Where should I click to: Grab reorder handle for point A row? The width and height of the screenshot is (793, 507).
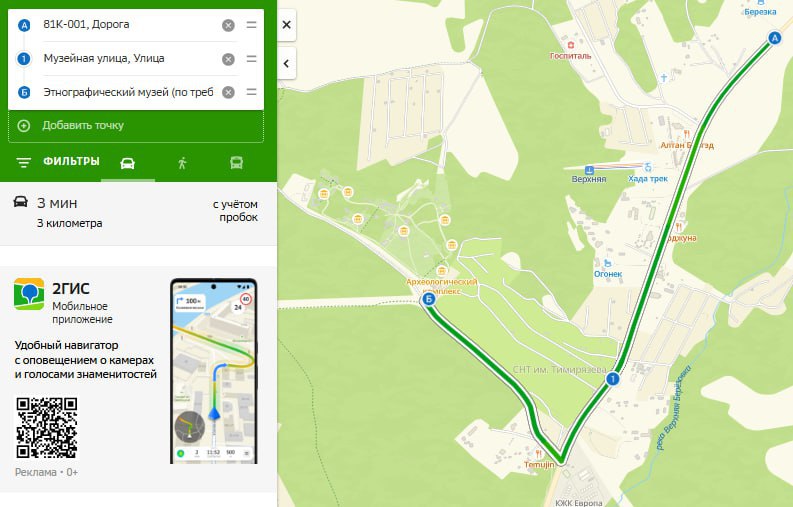tap(251, 25)
